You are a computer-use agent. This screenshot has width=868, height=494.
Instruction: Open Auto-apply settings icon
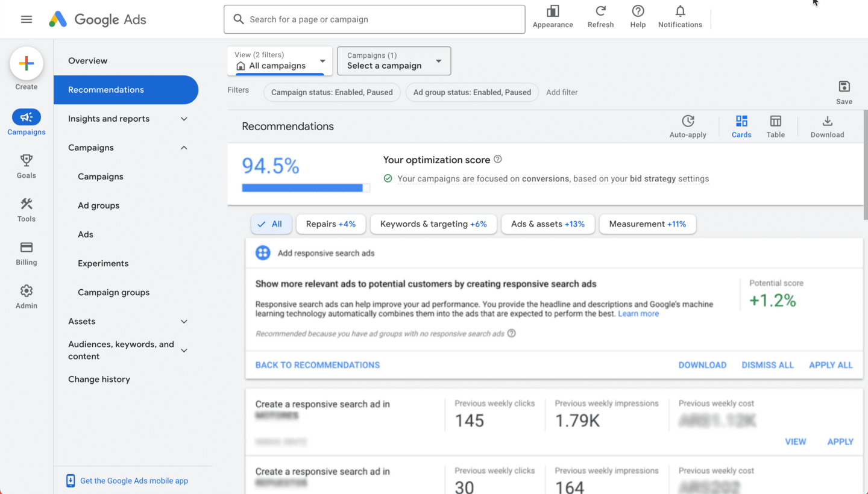point(688,121)
